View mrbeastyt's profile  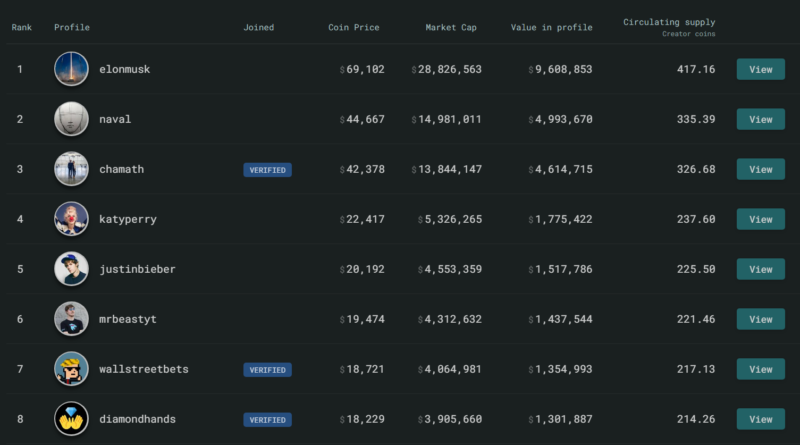click(x=761, y=319)
